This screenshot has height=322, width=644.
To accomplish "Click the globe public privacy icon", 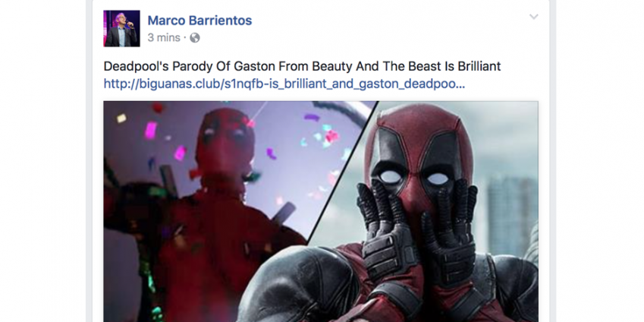I will 195,38.
